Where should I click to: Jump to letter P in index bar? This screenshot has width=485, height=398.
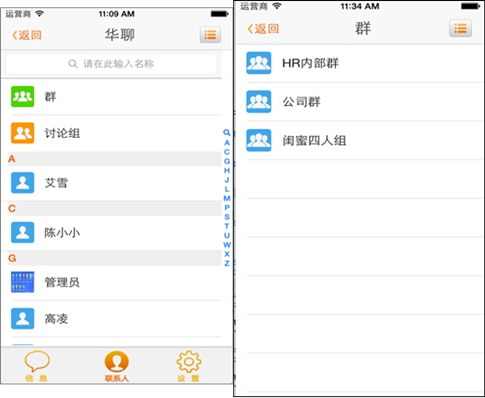(227, 208)
